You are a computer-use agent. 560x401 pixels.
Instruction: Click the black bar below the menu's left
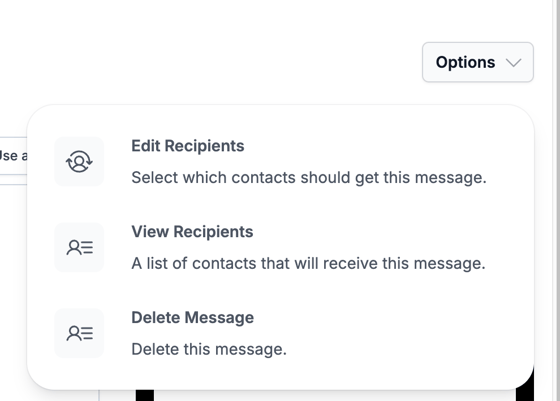tap(145, 395)
